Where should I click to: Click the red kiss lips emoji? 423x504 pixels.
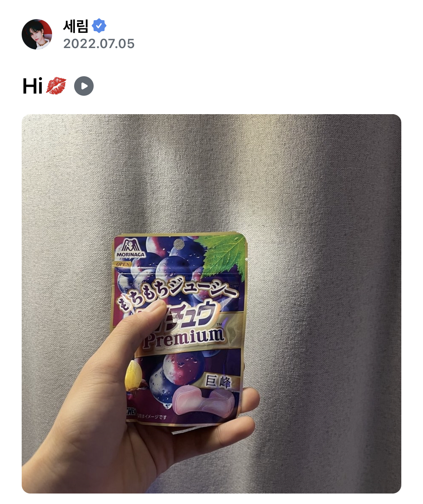click(56, 86)
